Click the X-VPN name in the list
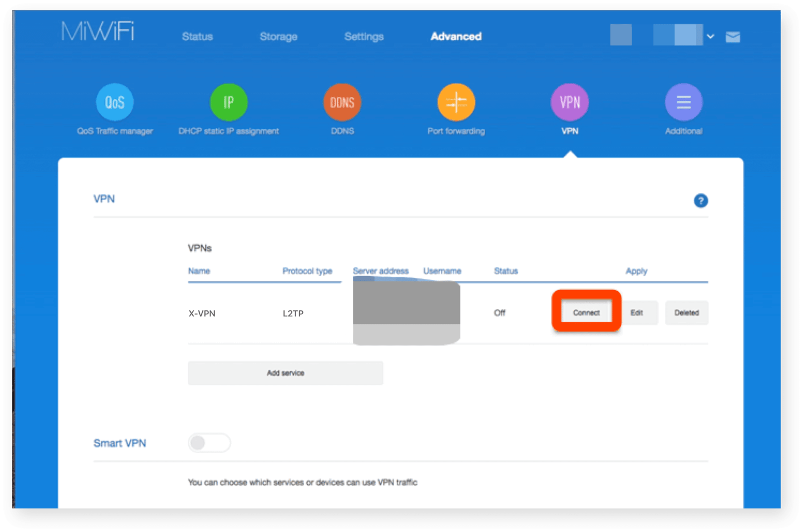Image resolution: width=803 pixels, height=532 pixels. point(202,314)
